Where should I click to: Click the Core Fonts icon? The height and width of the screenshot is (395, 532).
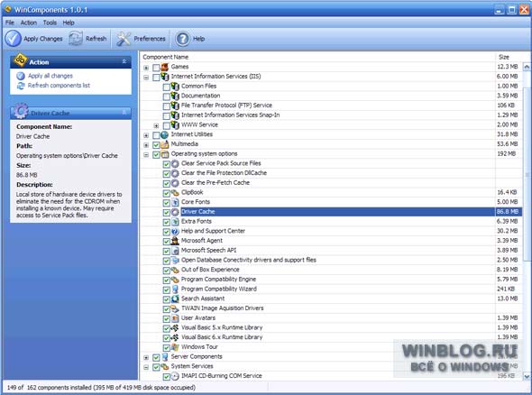pyautogui.click(x=175, y=202)
